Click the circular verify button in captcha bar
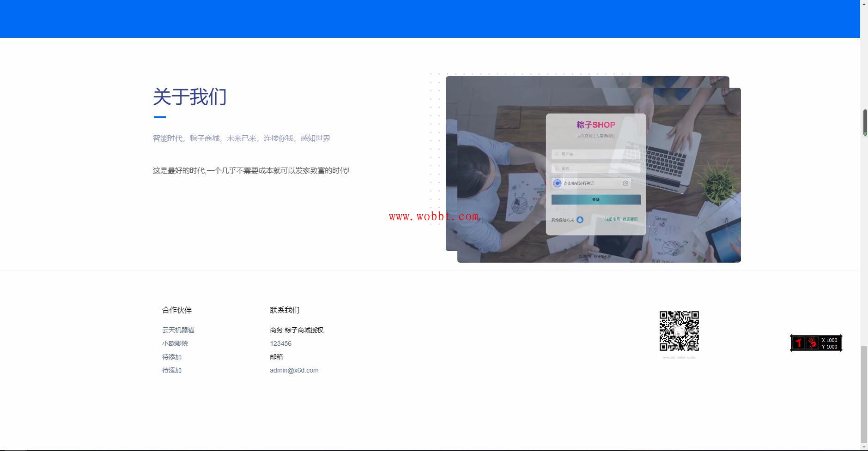 [557, 183]
